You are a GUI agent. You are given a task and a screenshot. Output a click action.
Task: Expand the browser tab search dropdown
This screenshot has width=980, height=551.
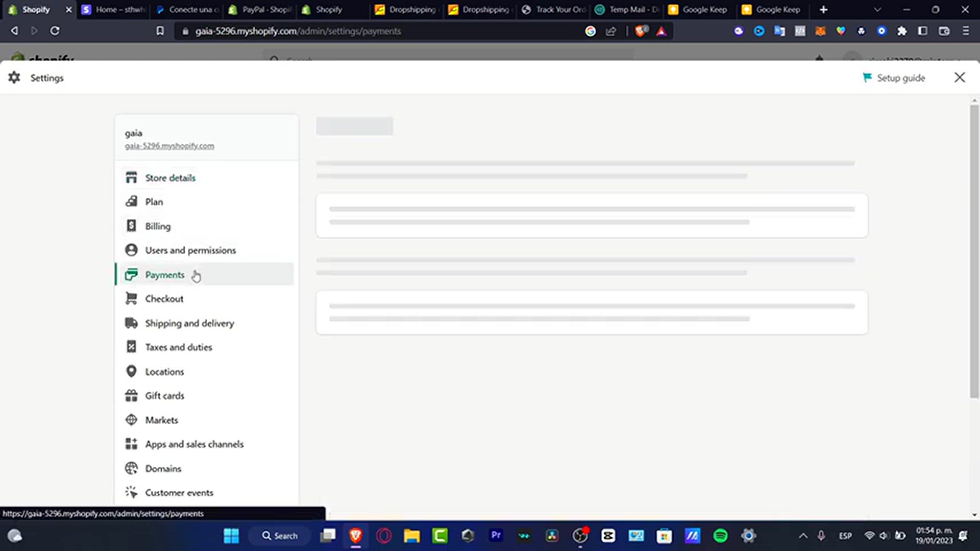click(x=877, y=10)
